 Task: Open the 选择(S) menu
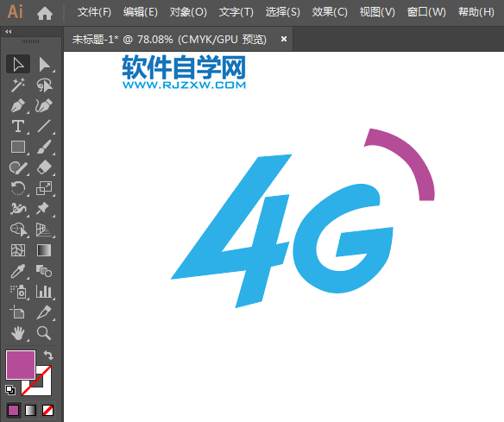[x=283, y=13]
